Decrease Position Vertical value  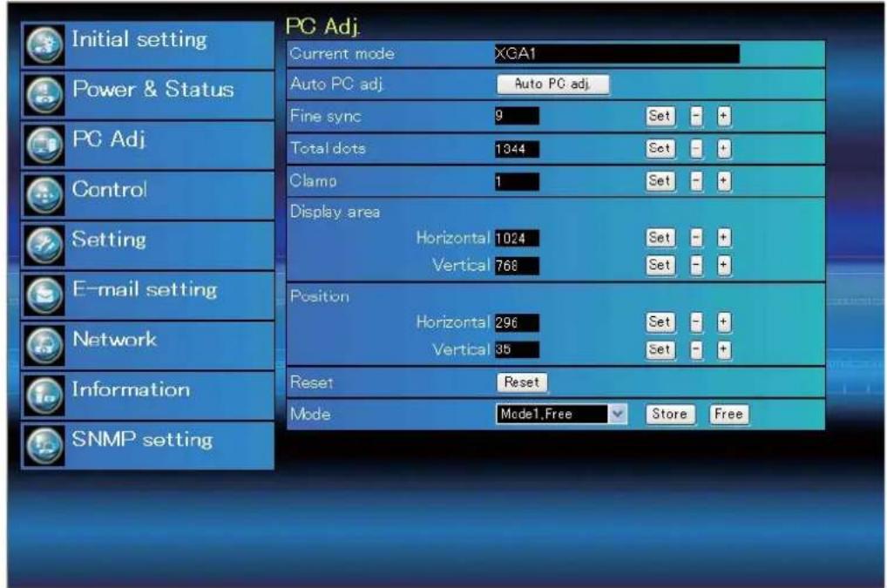point(696,350)
